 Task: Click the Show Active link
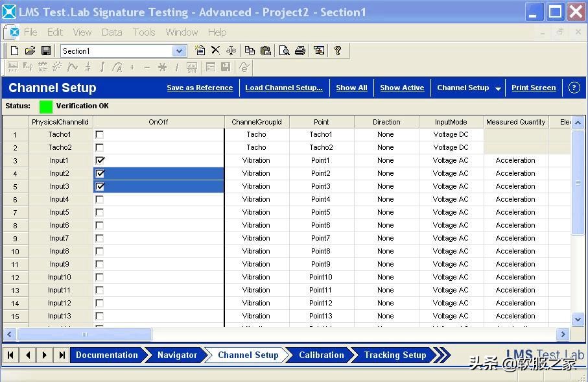pyautogui.click(x=402, y=88)
